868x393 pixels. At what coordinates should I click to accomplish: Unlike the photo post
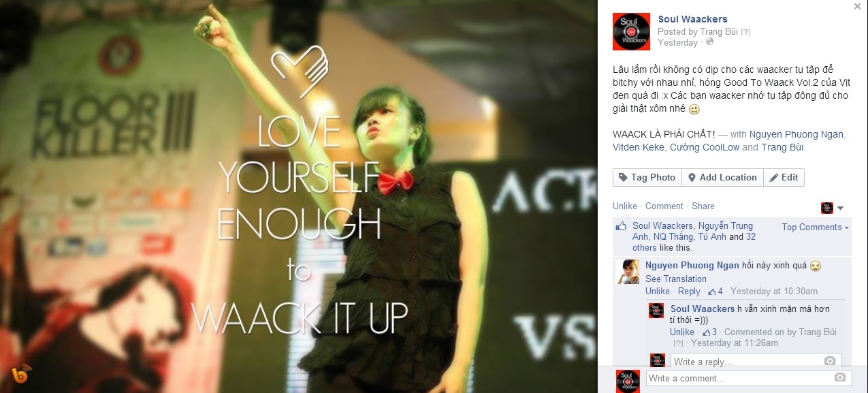[625, 206]
